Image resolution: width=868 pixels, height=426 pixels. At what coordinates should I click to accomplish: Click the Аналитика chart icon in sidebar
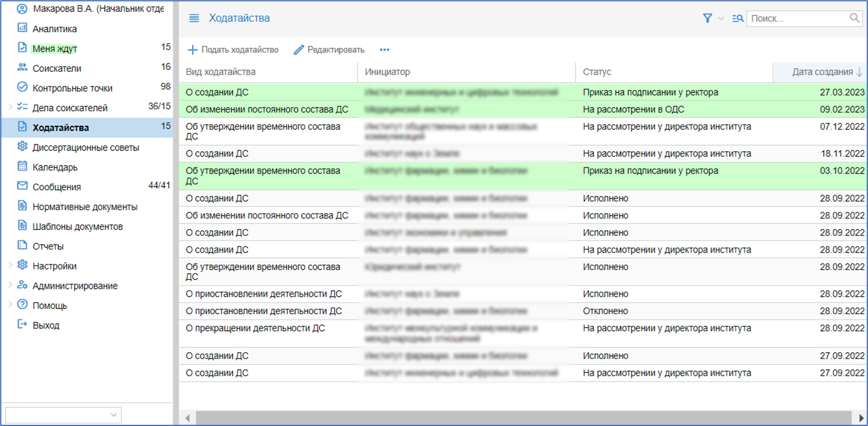tap(22, 28)
